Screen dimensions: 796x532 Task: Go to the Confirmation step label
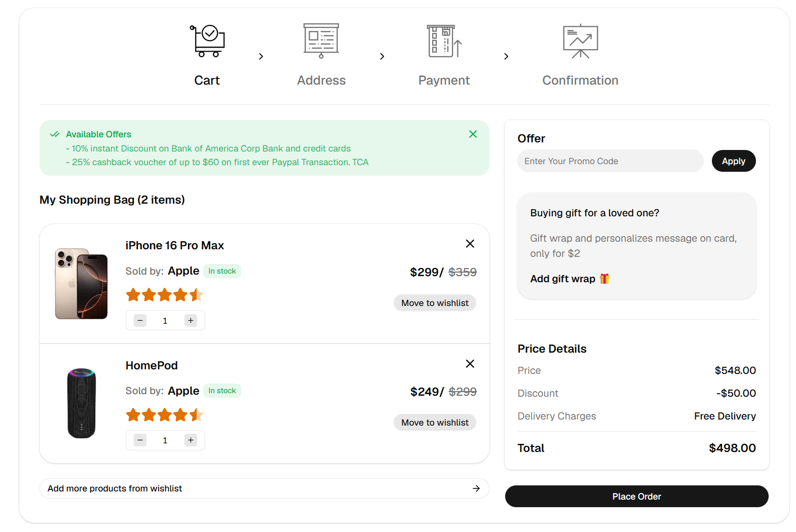pyautogui.click(x=581, y=81)
